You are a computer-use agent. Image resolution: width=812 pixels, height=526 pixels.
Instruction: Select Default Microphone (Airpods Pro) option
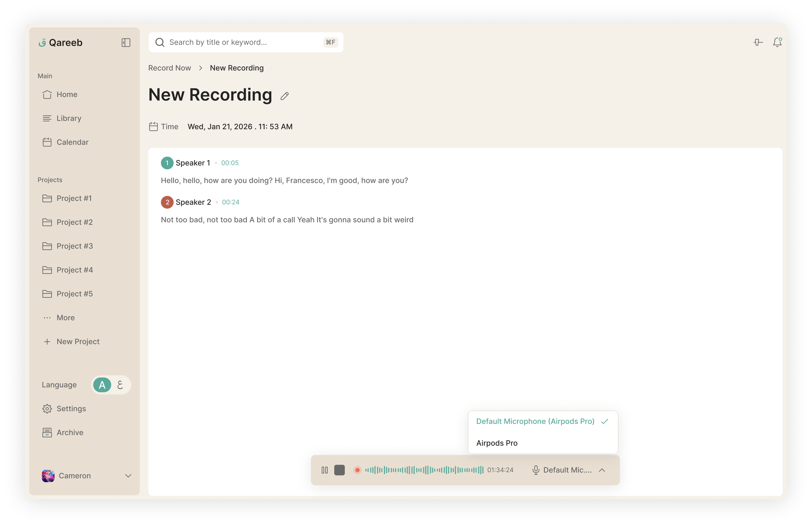point(543,422)
